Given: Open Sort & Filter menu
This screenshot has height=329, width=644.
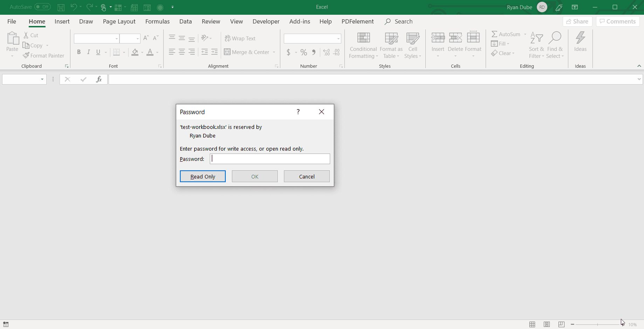Looking at the screenshot, I should click(x=536, y=45).
